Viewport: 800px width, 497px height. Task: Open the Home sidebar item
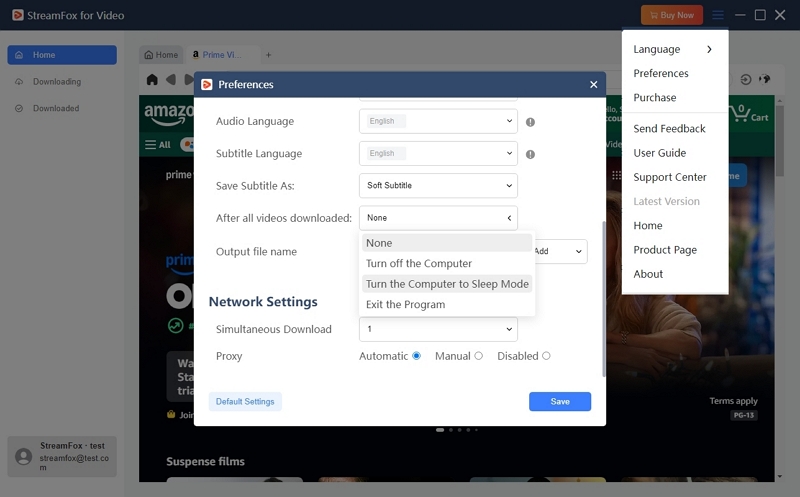(62, 55)
